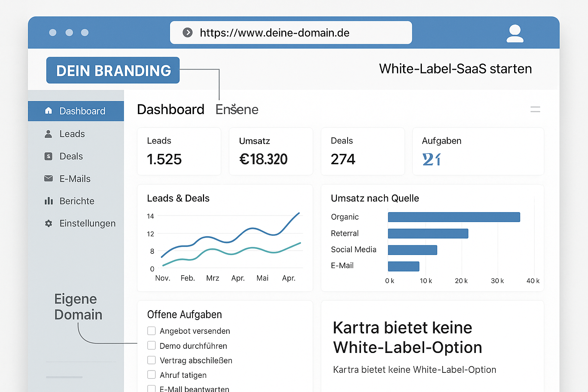
Task: Click the Aufgaben 21 stat card
Action: 478,152
